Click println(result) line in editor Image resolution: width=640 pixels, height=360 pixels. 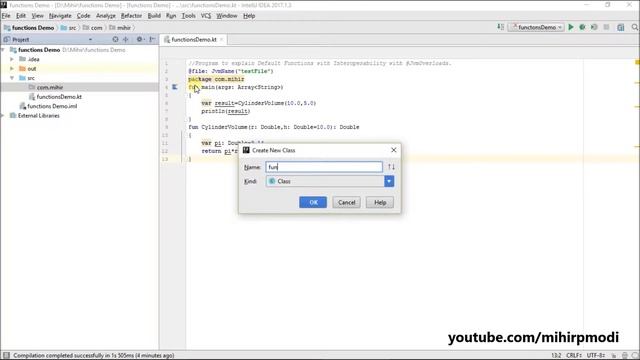(x=226, y=111)
